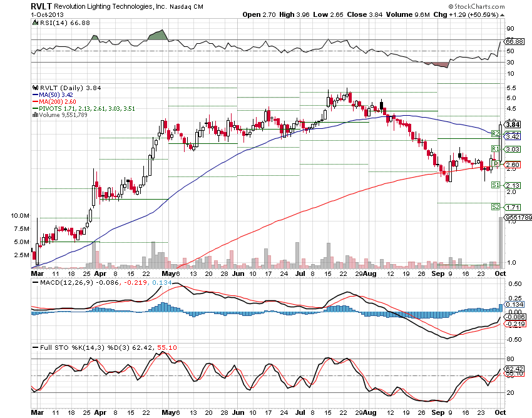Screen dimensions: 532x418
Task: Click the red 2.60 moving average tag
Action: (513, 165)
